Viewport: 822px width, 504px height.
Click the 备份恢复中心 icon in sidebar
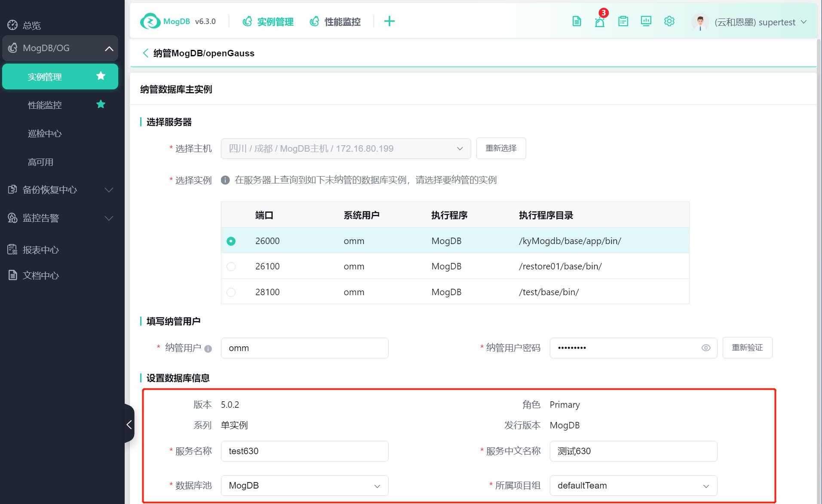12,189
